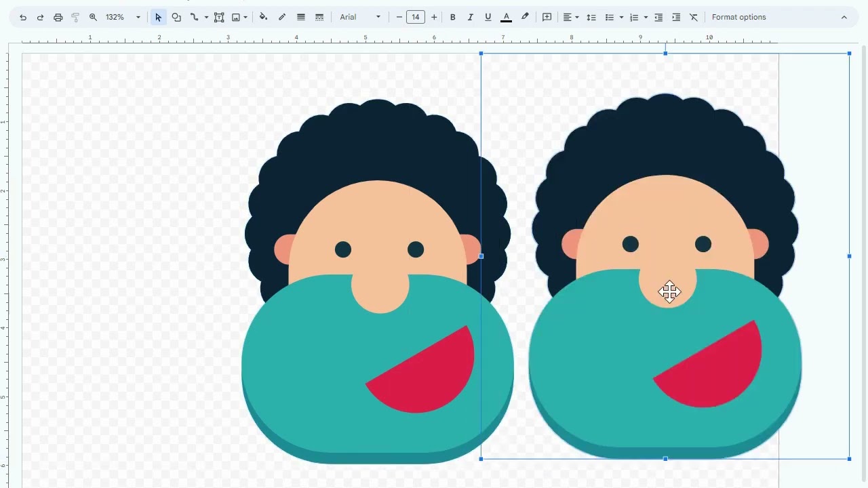Click the Bulleted list icon
This screenshot has height=488, width=868.
tap(609, 17)
